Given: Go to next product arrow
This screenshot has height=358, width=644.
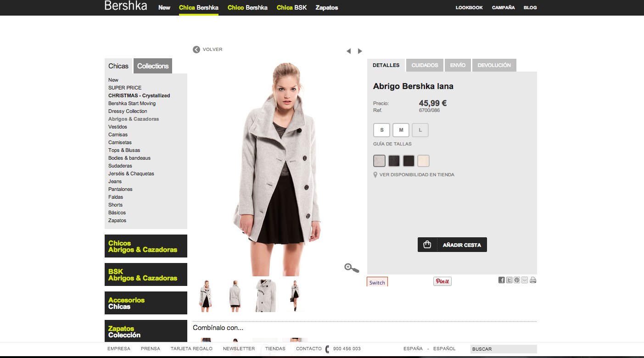Looking at the screenshot, I should pyautogui.click(x=360, y=51).
